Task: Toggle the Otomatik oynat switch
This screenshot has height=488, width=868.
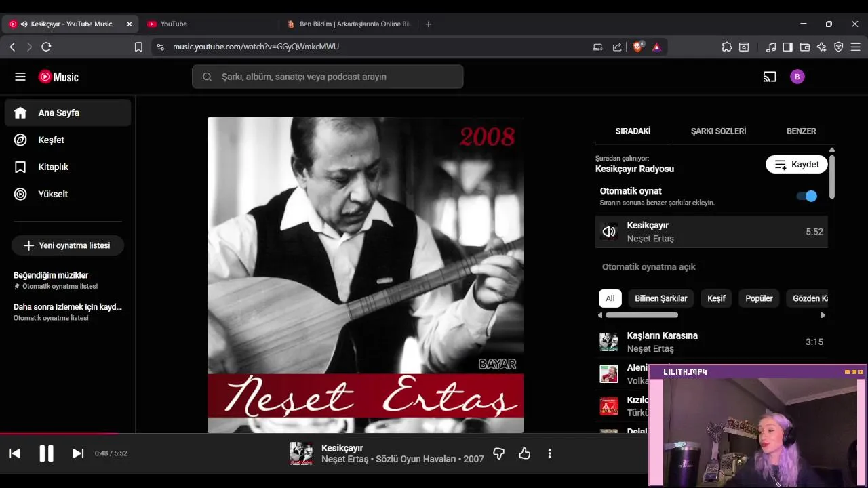Action: pos(807,196)
